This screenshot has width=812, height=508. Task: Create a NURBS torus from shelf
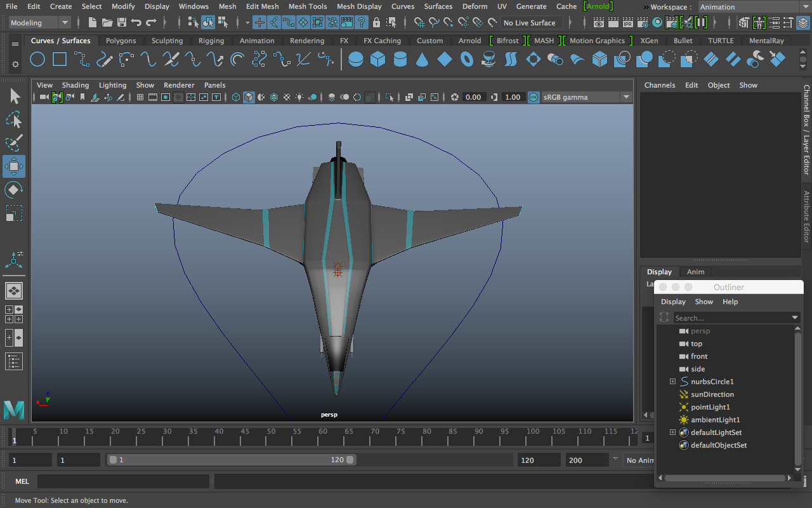(x=467, y=60)
